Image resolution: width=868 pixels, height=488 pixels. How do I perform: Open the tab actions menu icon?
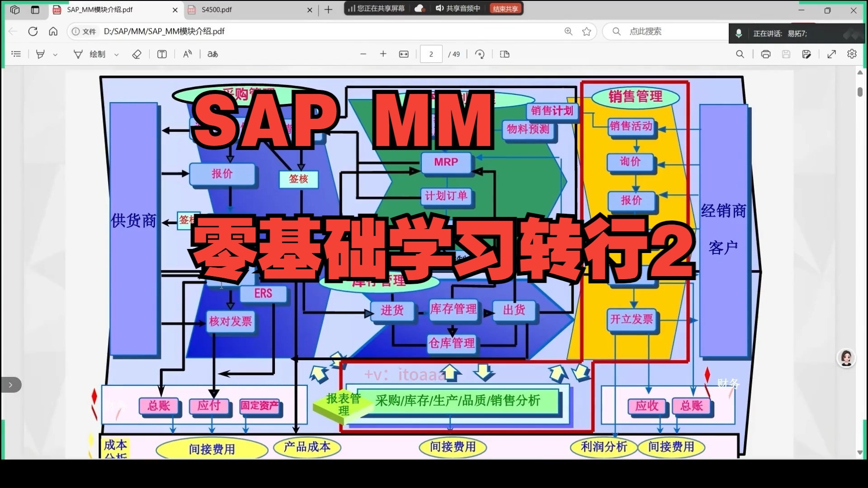[35, 9]
